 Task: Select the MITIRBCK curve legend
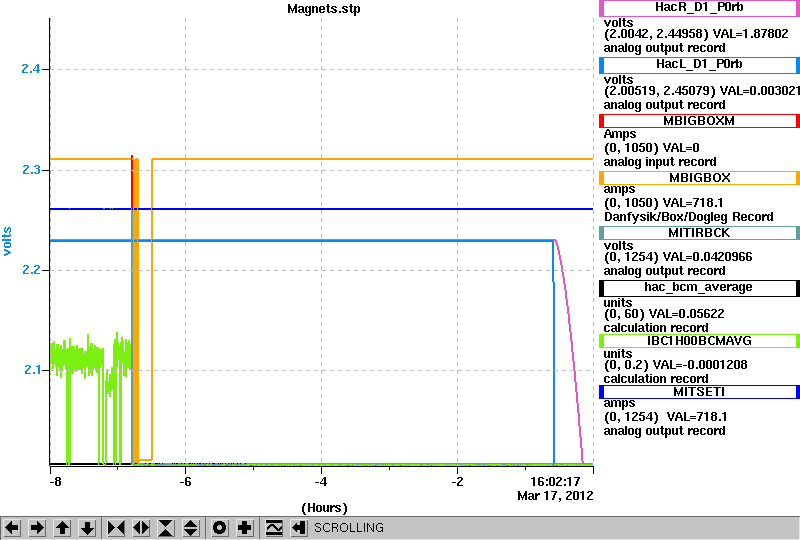tap(699, 233)
